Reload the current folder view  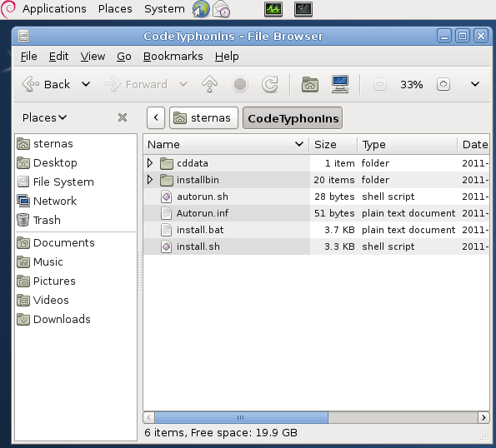[x=270, y=84]
